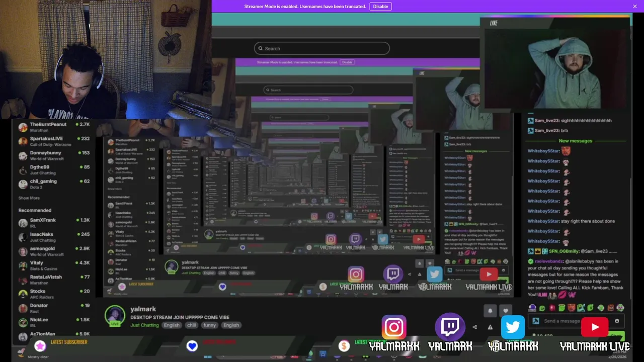644x362 pixels.
Task: Open the Just Chatting category under yalmark
Action: click(x=144, y=325)
